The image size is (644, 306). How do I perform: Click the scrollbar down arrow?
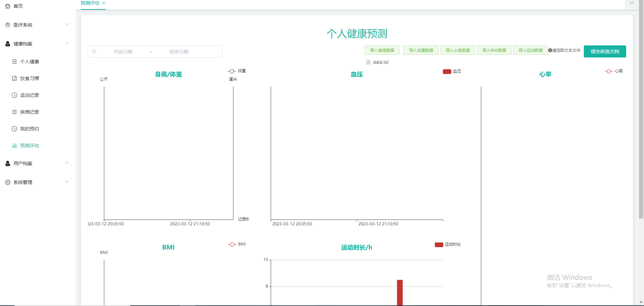click(x=641, y=302)
